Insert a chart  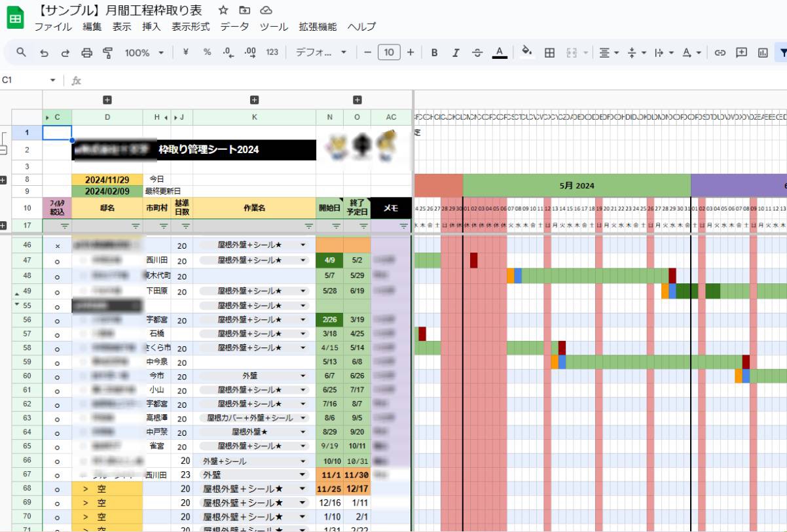point(763,52)
